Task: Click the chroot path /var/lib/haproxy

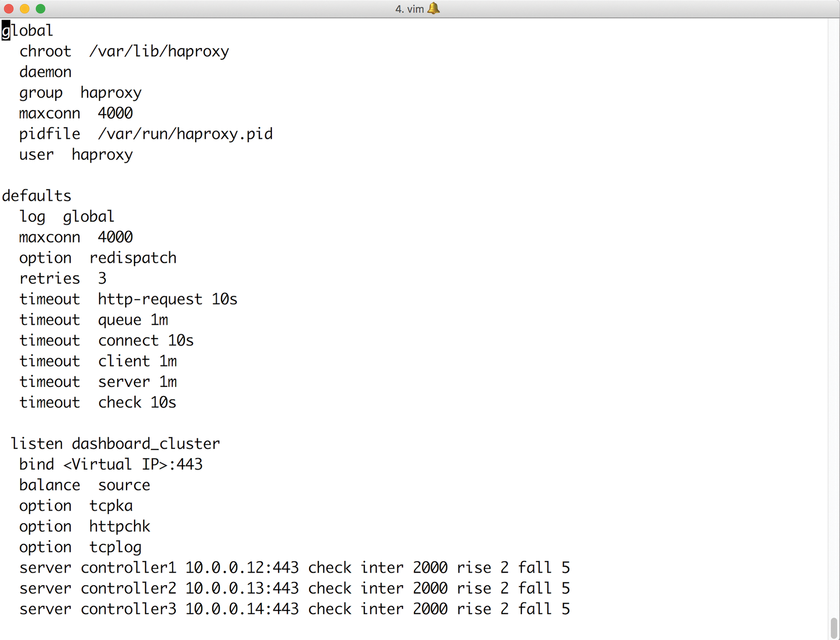Action: (159, 52)
